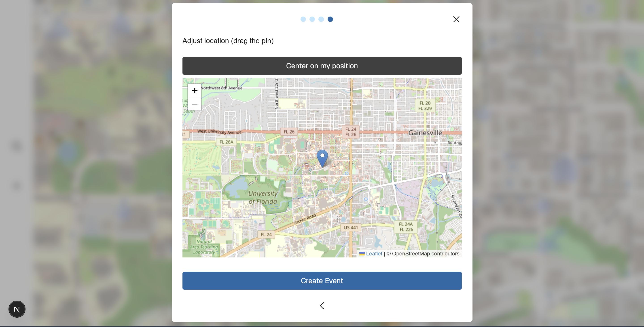
Task: Click the Archer Road label on map
Action: click(x=305, y=219)
